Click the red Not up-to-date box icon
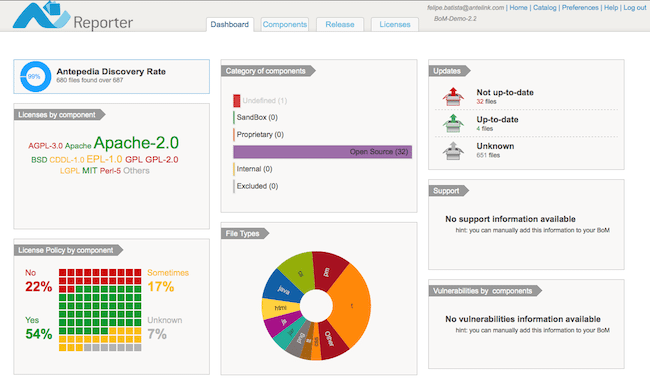Image resolution: width=650 pixels, height=383 pixels. click(453, 97)
